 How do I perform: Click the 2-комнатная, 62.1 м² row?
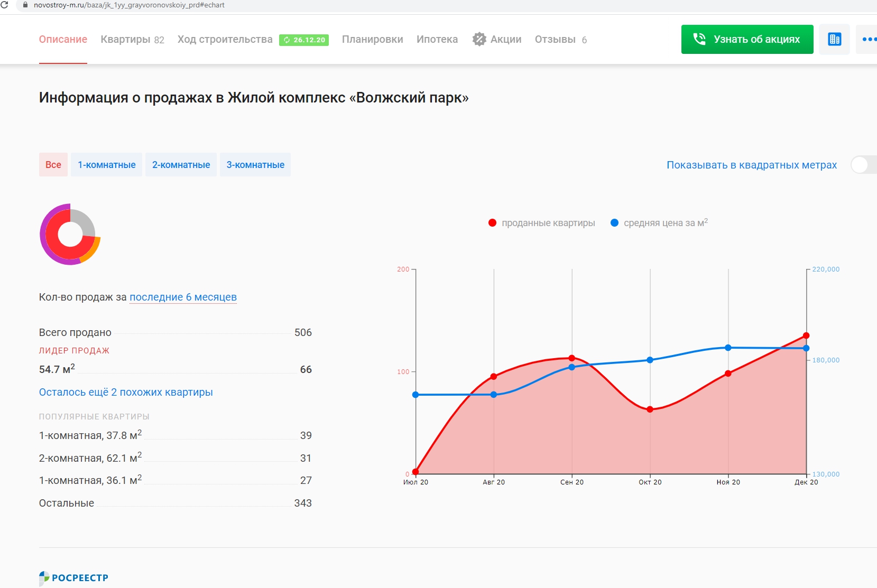point(176,458)
